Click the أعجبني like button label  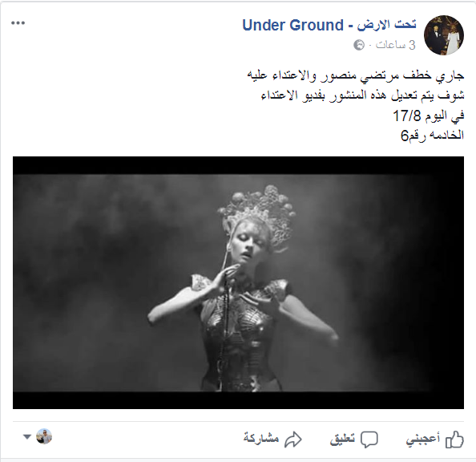coord(423,439)
